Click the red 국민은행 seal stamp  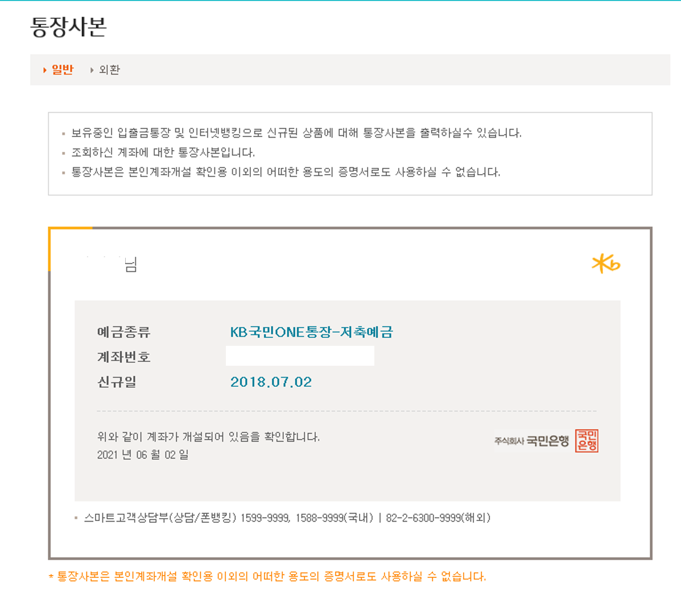coord(587,441)
